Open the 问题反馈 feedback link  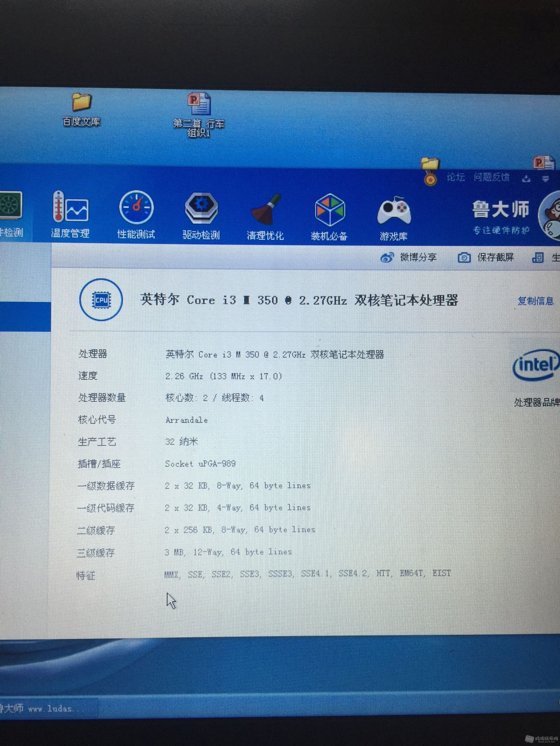point(491,177)
